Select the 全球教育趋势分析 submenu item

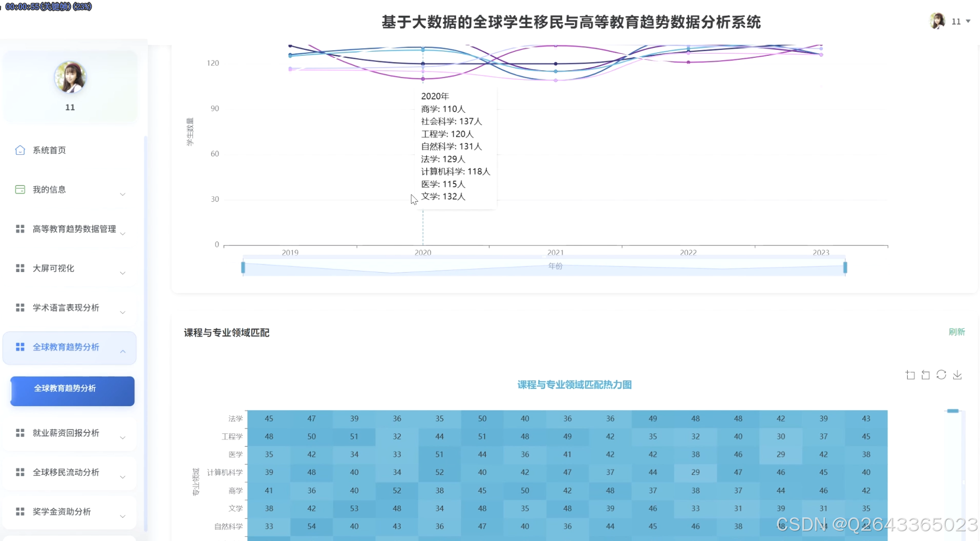72,391
